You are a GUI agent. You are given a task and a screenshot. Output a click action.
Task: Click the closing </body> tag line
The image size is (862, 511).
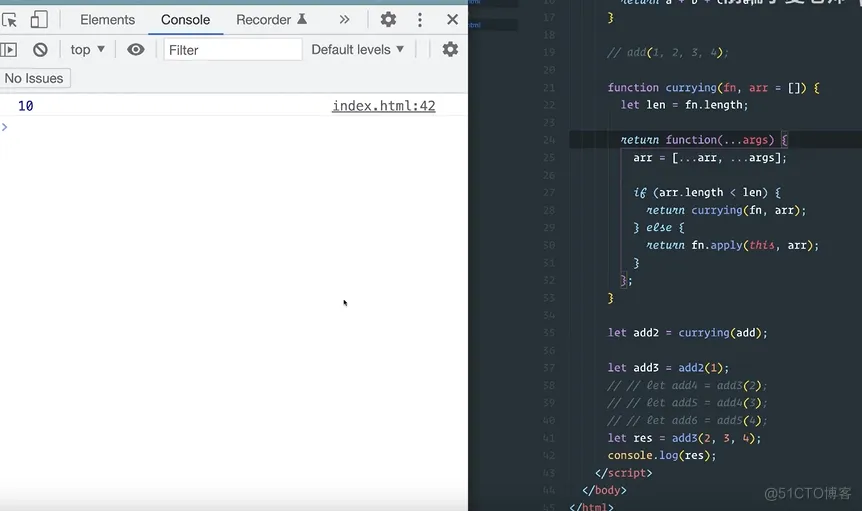point(604,490)
